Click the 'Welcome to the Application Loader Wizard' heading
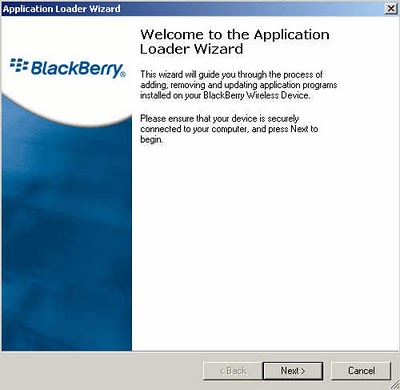The width and height of the screenshot is (400, 390). [235, 42]
